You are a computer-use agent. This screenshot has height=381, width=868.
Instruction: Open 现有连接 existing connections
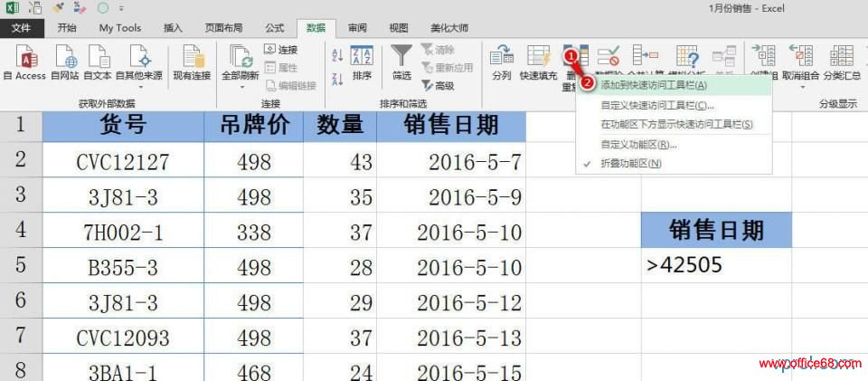point(192,63)
